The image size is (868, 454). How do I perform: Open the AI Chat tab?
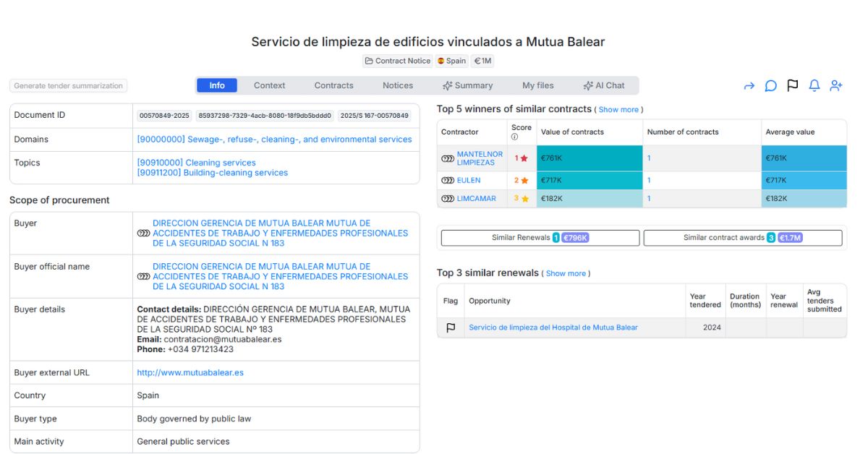604,85
